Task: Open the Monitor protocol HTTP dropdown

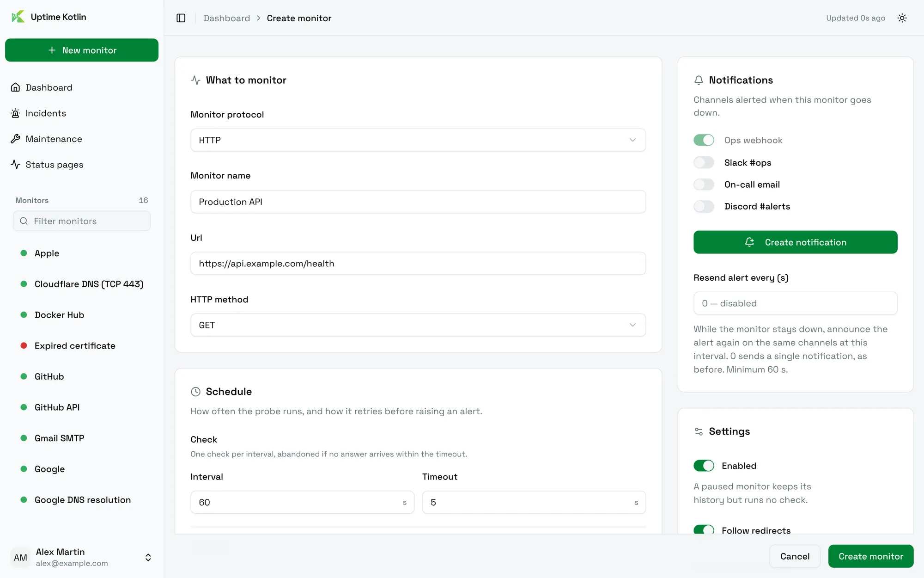Action: click(x=418, y=140)
